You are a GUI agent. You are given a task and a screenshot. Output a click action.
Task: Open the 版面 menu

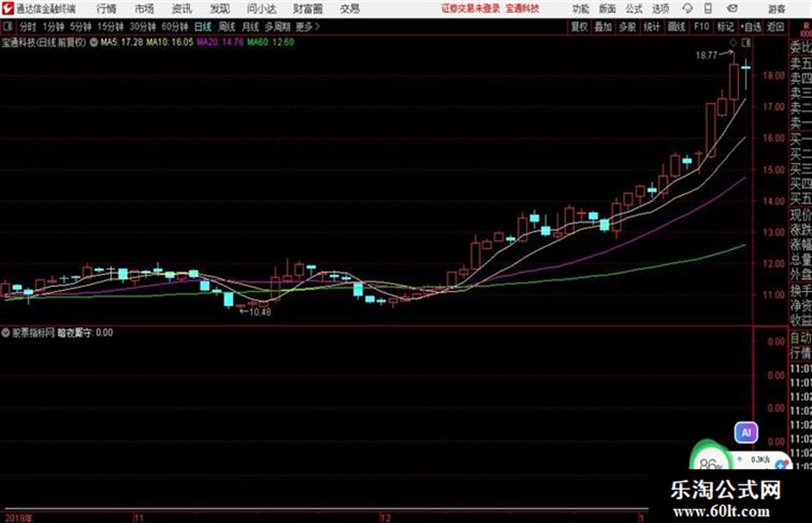click(607, 9)
